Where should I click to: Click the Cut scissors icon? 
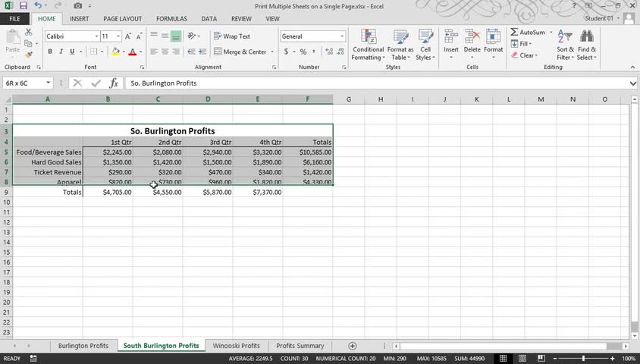pyautogui.click(x=28, y=32)
